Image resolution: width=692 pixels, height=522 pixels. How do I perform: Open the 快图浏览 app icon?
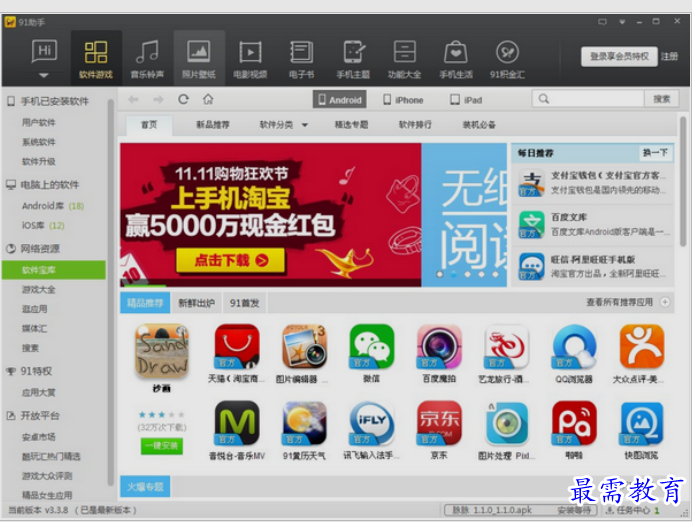[642, 423]
